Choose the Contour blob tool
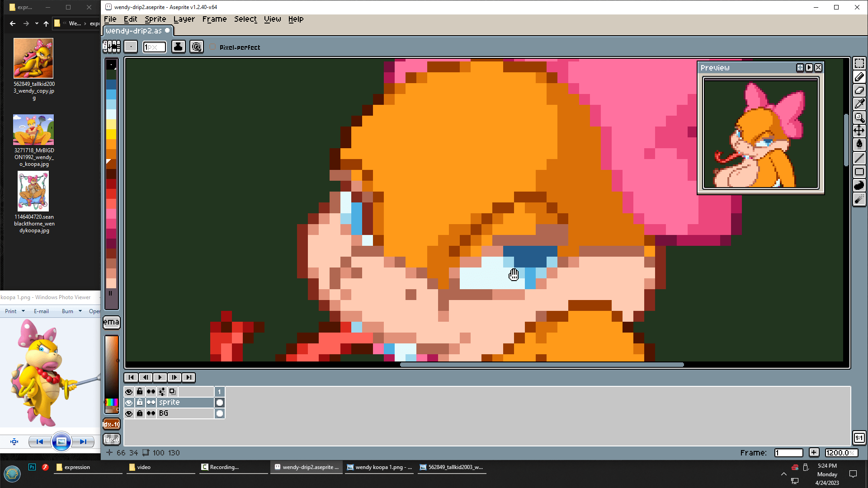The width and height of the screenshot is (868, 488). 859,185
